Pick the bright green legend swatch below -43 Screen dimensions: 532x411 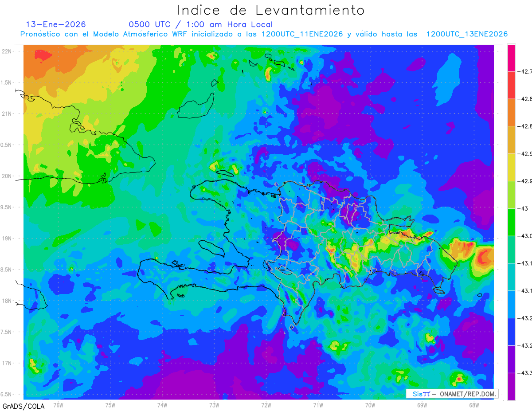click(x=511, y=222)
